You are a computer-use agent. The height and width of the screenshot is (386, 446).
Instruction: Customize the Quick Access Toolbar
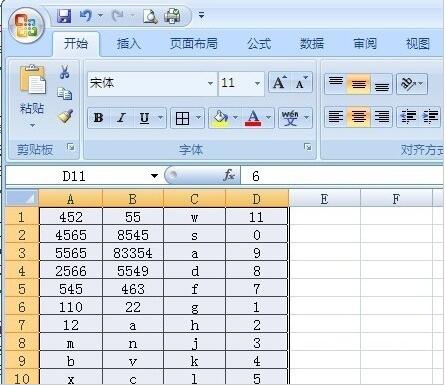201,15
